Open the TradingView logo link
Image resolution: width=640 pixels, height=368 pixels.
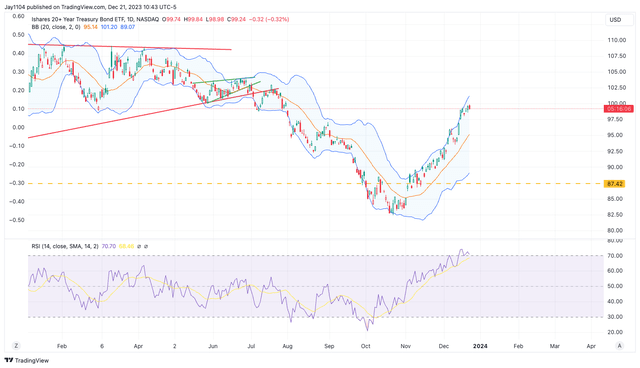[27, 360]
